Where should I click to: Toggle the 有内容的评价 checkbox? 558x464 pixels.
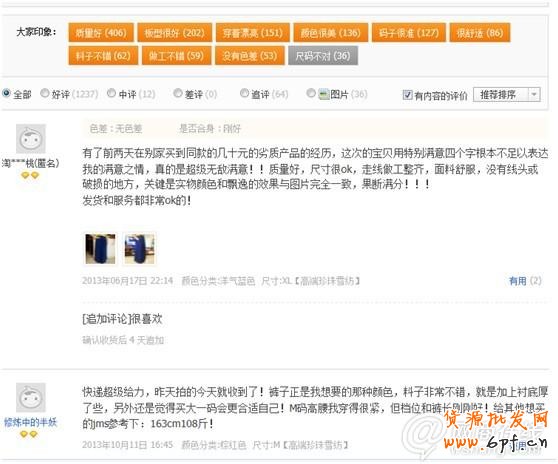pyautogui.click(x=407, y=95)
